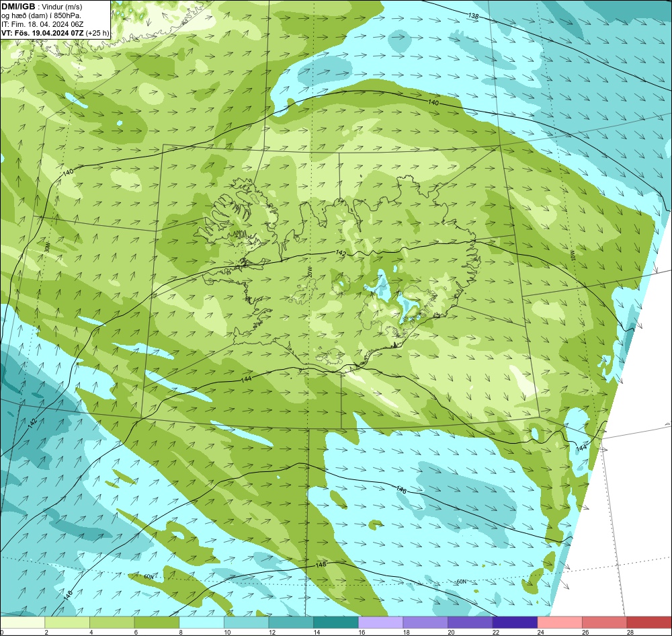The image size is (672, 636).
Task: Select the western '60N' latitude label
Action: (149, 577)
